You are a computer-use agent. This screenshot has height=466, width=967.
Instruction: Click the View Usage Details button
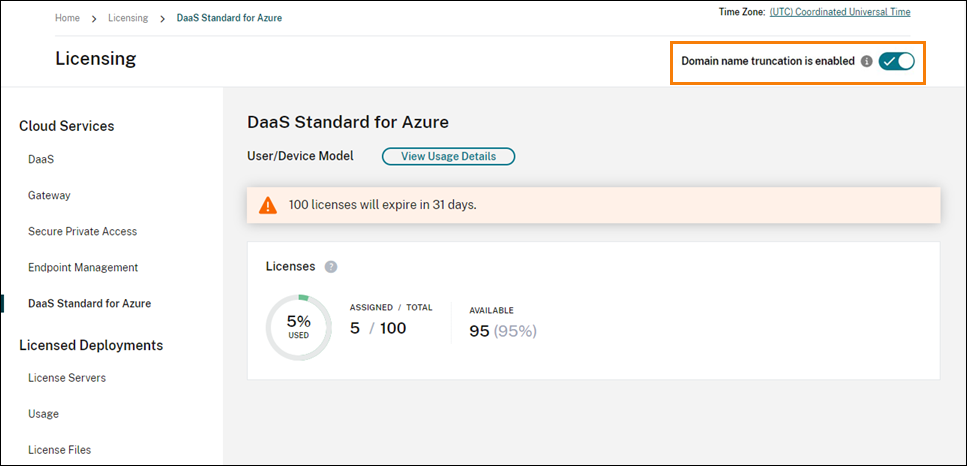click(x=448, y=156)
